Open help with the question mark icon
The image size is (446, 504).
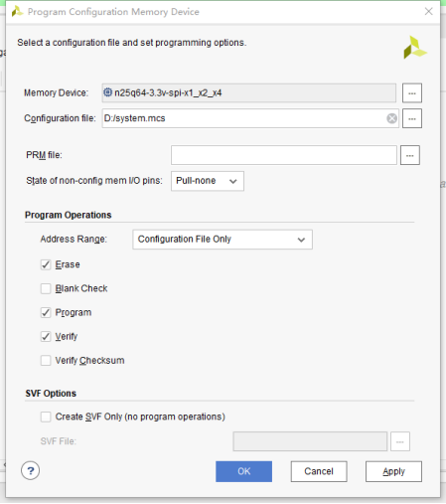click(x=31, y=470)
